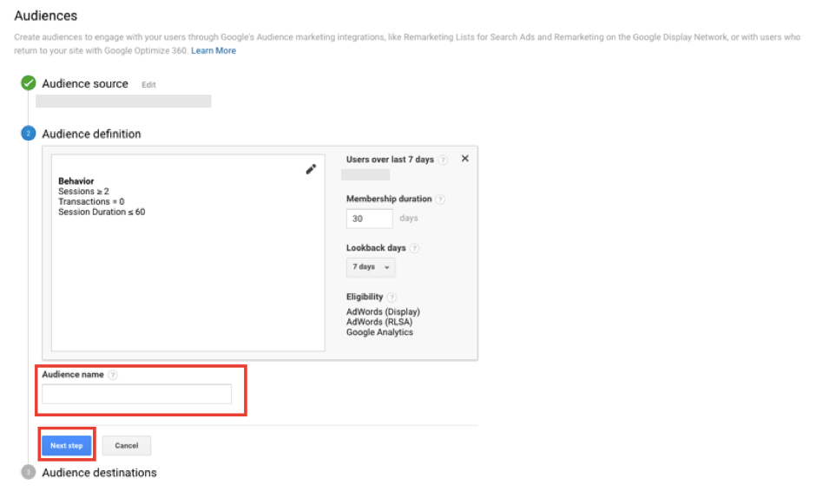Click the green checkmark for Audience source
This screenshot has height=504, width=816.
coord(29,83)
